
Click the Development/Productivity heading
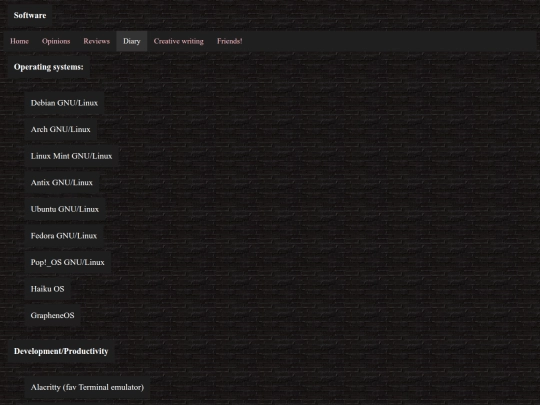pyautogui.click(x=61, y=351)
